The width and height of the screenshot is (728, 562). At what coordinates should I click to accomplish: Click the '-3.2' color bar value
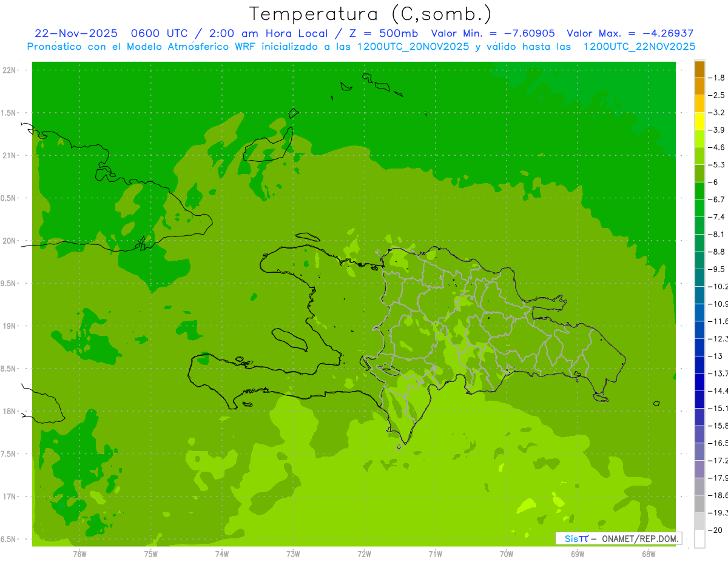click(717, 113)
